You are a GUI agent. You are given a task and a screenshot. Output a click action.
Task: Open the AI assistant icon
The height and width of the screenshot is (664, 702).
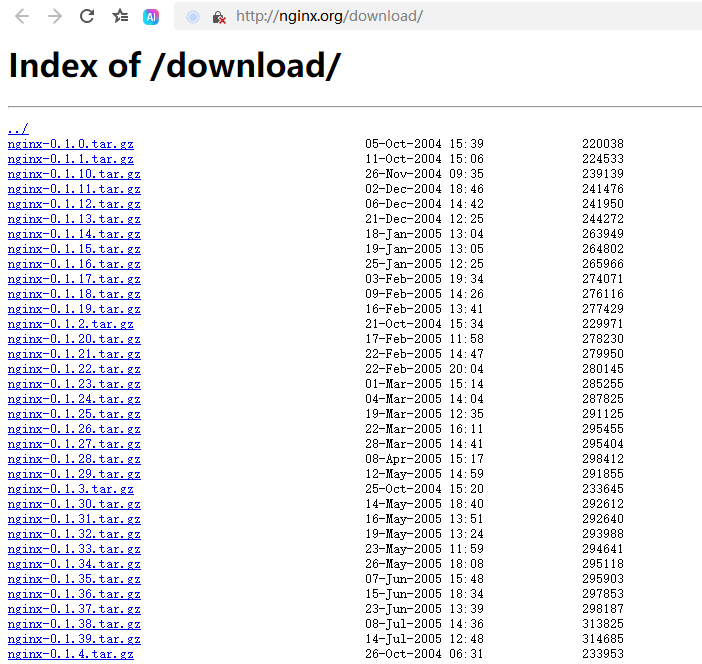pos(151,17)
